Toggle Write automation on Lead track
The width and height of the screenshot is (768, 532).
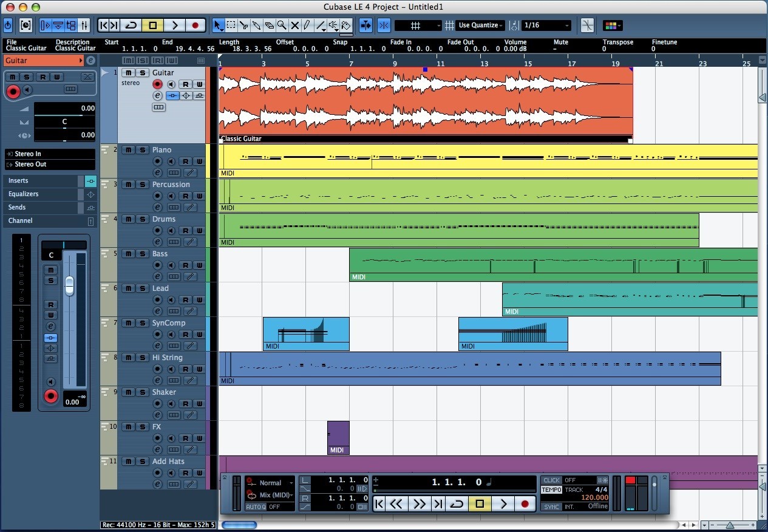(x=199, y=300)
